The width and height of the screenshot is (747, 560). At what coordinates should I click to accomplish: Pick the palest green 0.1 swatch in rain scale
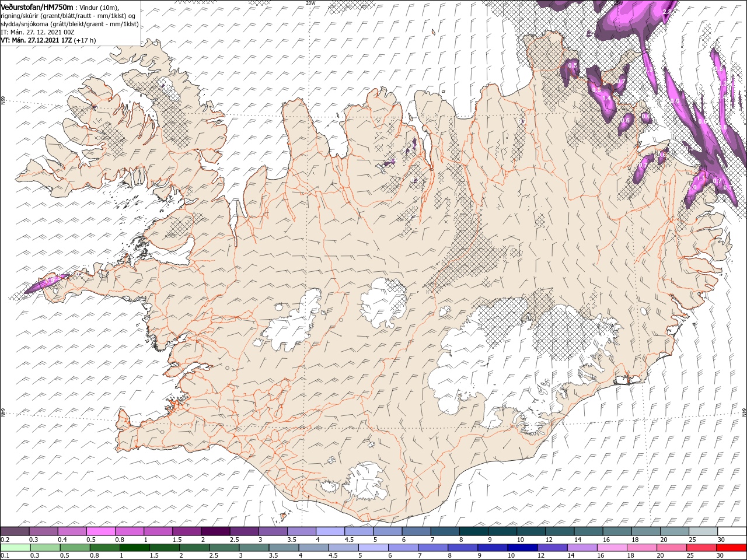[x=15, y=548]
